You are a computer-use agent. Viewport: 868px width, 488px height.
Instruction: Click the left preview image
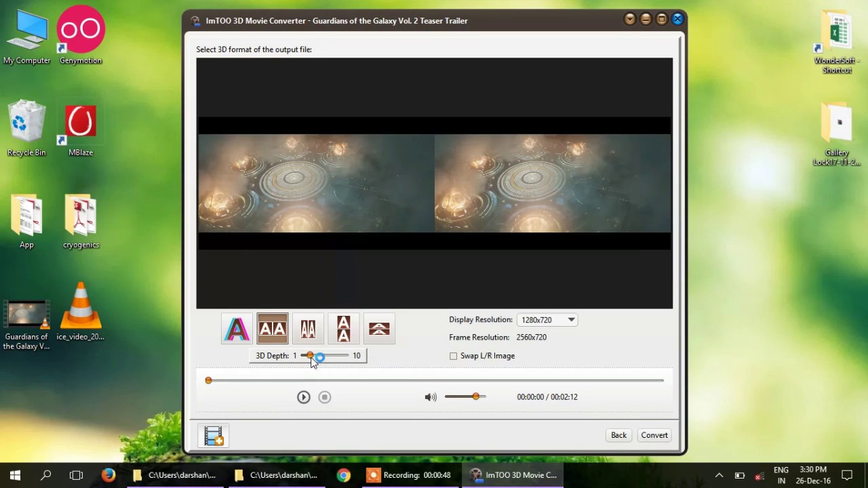pos(316,183)
